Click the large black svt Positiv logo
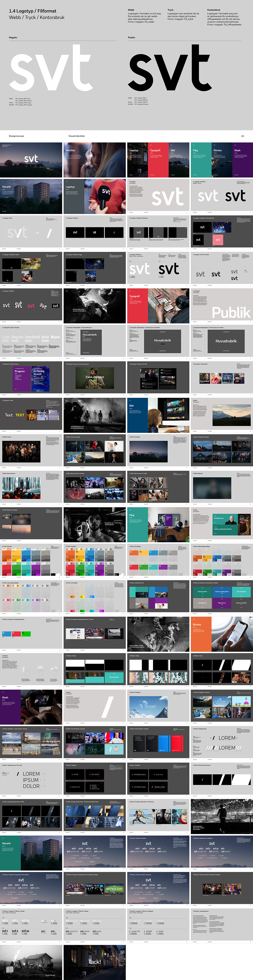Screen dimensions: 253x980 click(x=170, y=68)
